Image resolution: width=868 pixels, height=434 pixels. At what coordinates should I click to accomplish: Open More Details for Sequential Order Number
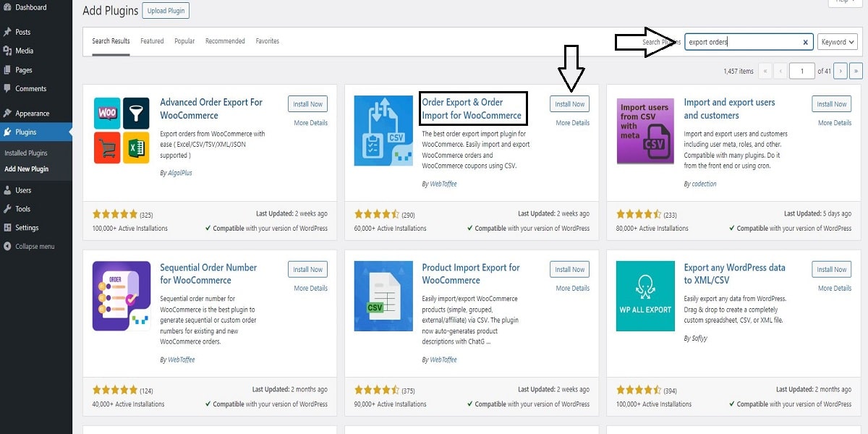click(x=310, y=288)
